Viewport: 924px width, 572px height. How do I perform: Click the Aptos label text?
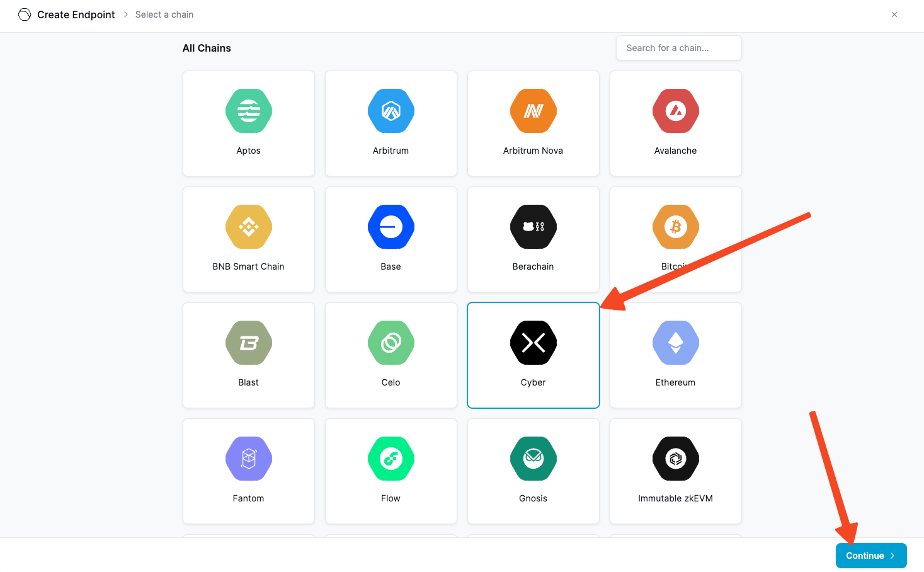249,151
